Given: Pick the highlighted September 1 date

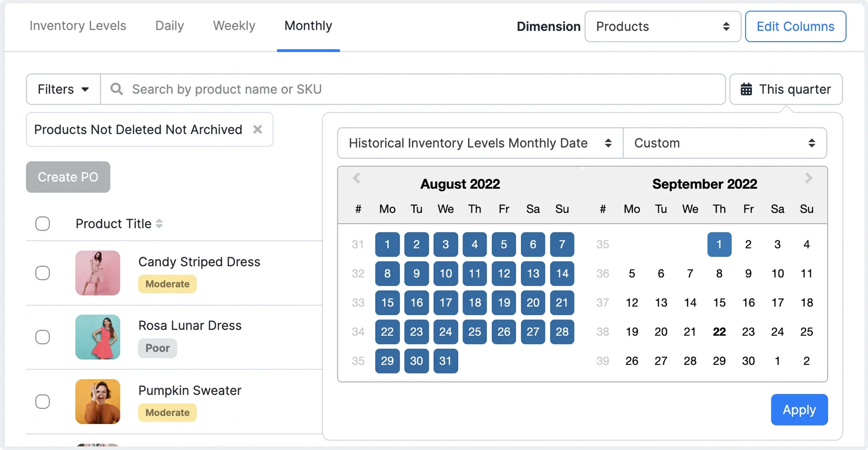Looking at the screenshot, I should [x=719, y=244].
